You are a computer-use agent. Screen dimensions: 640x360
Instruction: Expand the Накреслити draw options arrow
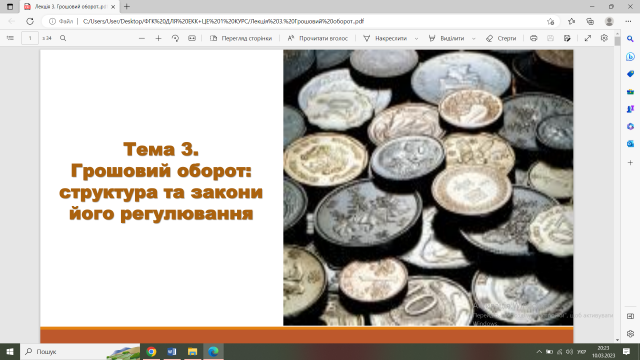(x=416, y=38)
